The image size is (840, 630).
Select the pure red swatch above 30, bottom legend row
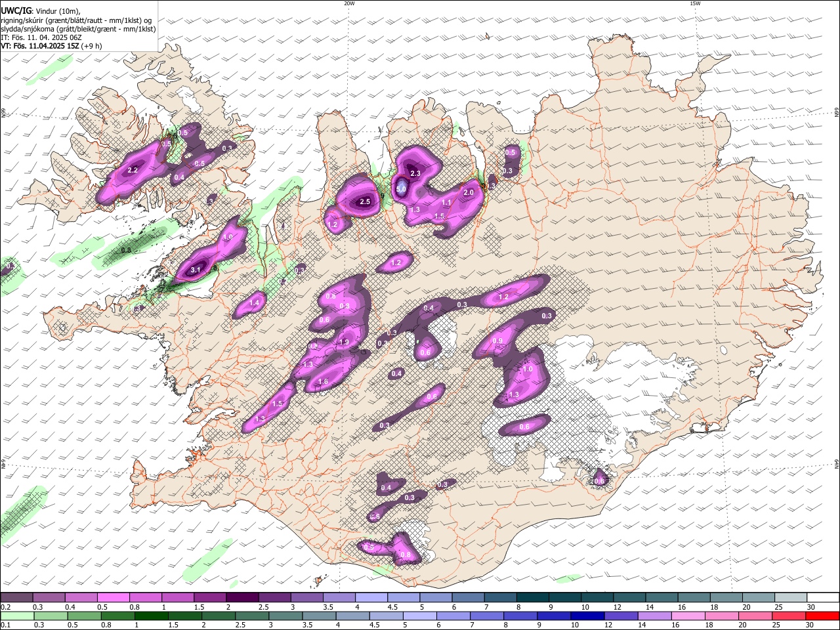pos(822,616)
